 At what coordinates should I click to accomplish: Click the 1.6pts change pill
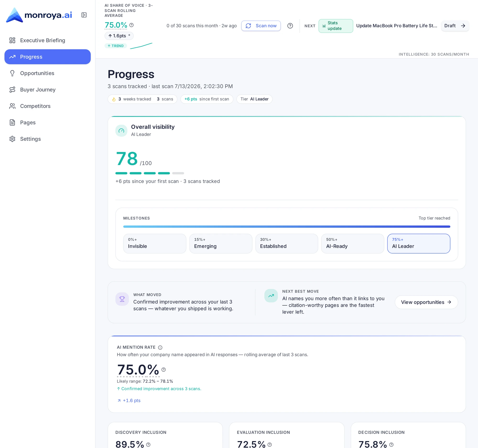click(119, 36)
